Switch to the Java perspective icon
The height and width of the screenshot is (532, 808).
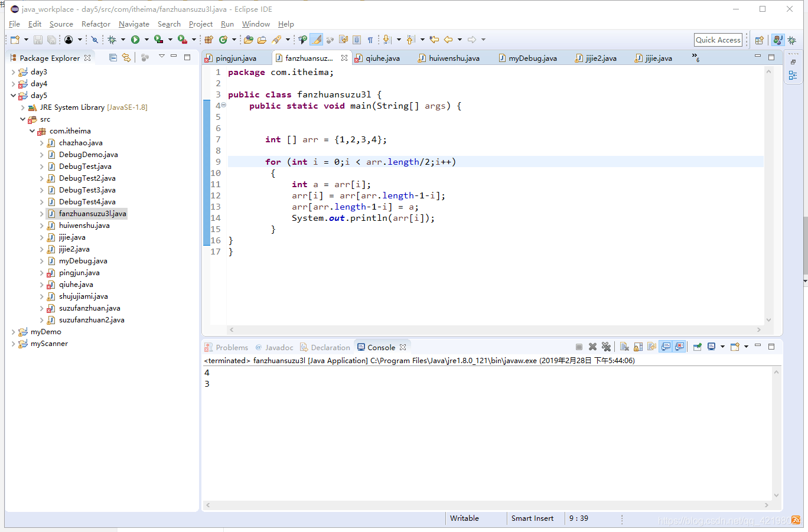tap(778, 40)
